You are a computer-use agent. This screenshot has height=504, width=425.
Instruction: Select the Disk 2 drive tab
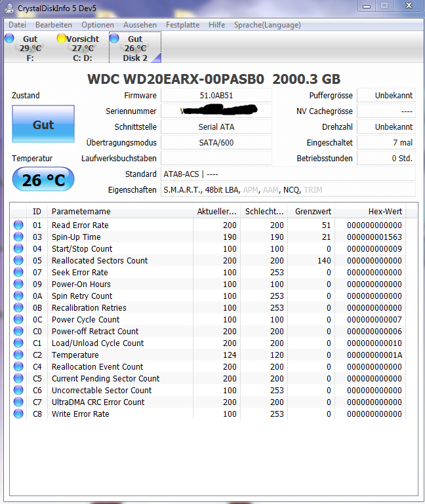[135, 48]
